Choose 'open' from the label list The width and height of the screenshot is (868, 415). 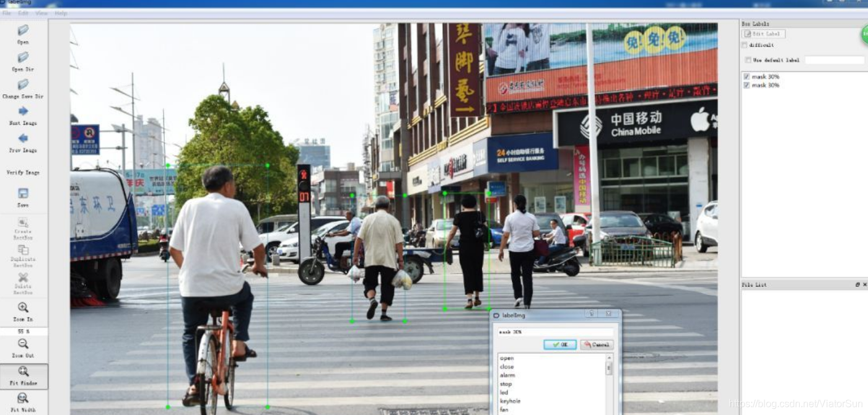[507, 358]
